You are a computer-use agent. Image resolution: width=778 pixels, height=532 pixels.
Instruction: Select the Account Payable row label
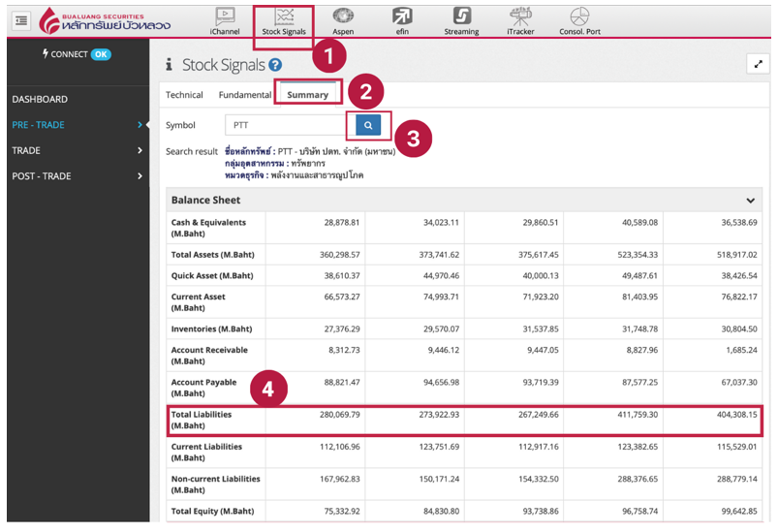coord(203,388)
